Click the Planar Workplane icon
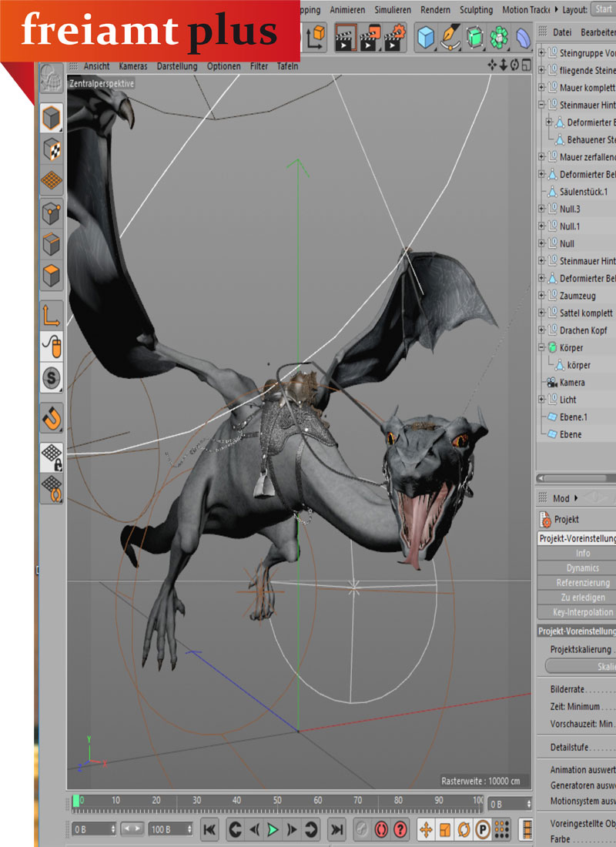616x847 pixels. (x=52, y=488)
